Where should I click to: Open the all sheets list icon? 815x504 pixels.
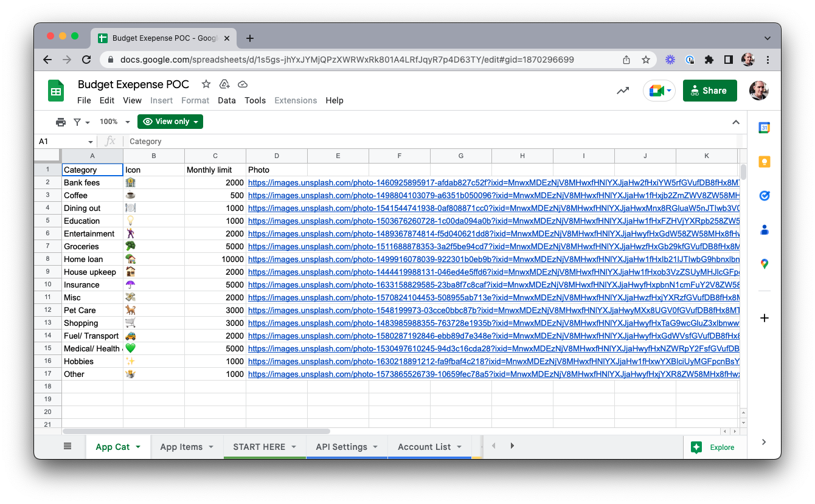[68, 446]
